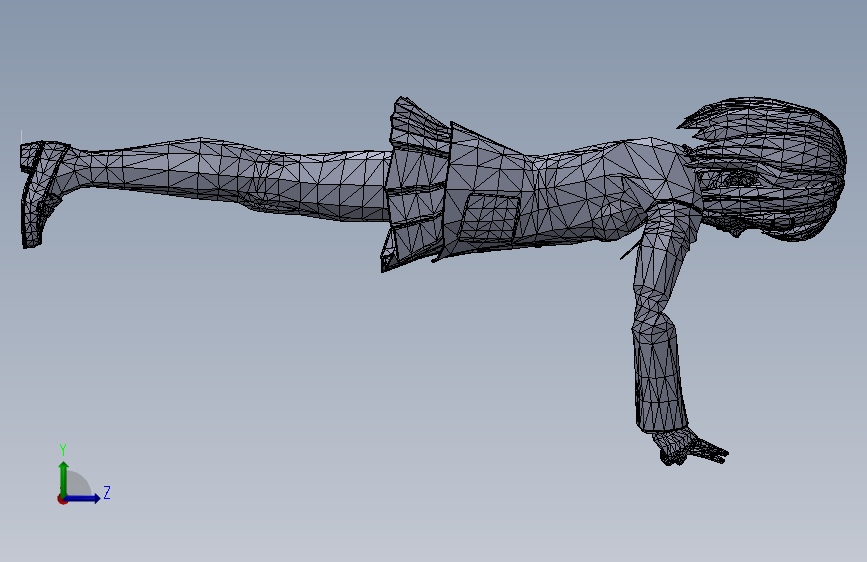This screenshot has height=562, width=867.
Task: Click the blue Z axis arrow of the triad
Action: pos(82,498)
